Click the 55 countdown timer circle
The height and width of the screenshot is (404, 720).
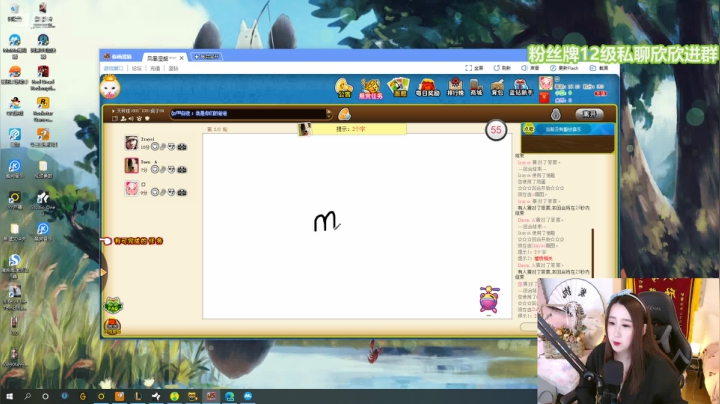pyautogui.click(x=496, y=130)
